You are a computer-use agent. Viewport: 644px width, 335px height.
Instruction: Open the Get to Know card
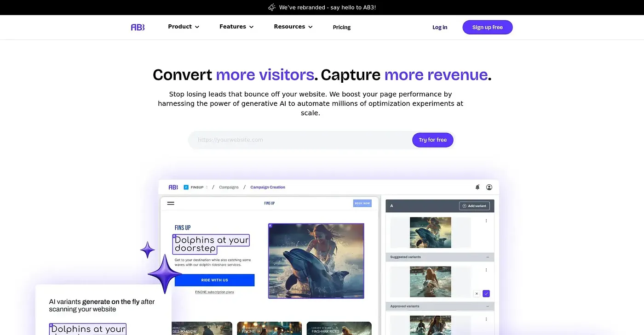pos(202,328)
